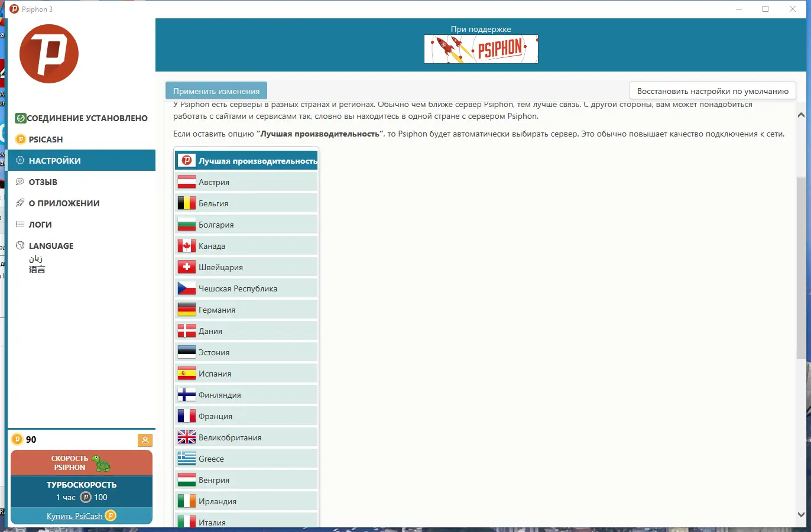Select Канада as server region
The width and height of the screenshot is (811, 532).
[246, 246]
